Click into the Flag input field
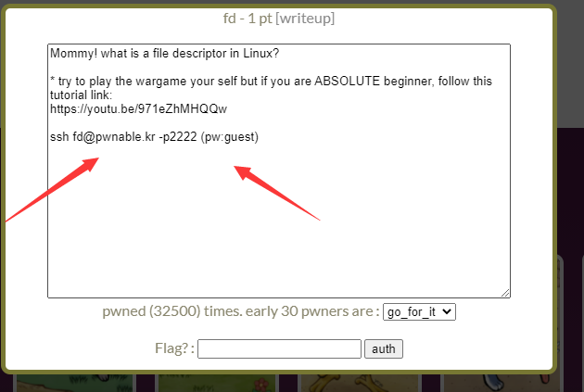The width and height of the screenshot is (584, 392). [x=279, y=348]
